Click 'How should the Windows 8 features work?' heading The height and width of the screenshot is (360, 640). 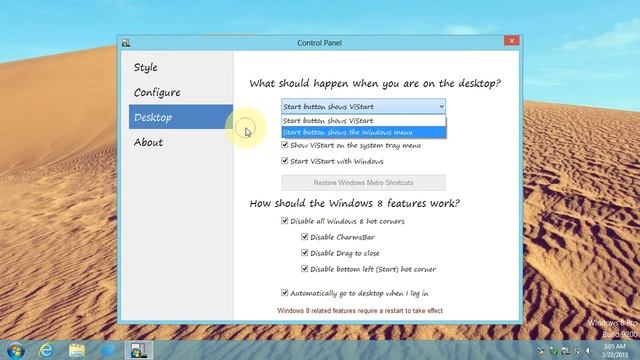(354, 203)
